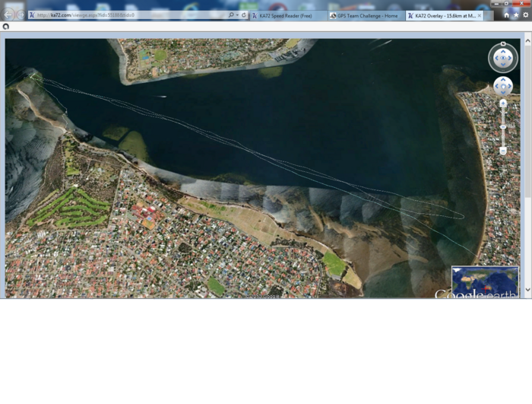Click the scroll down arrow on the page scrollbar

(x=527, y=291)
